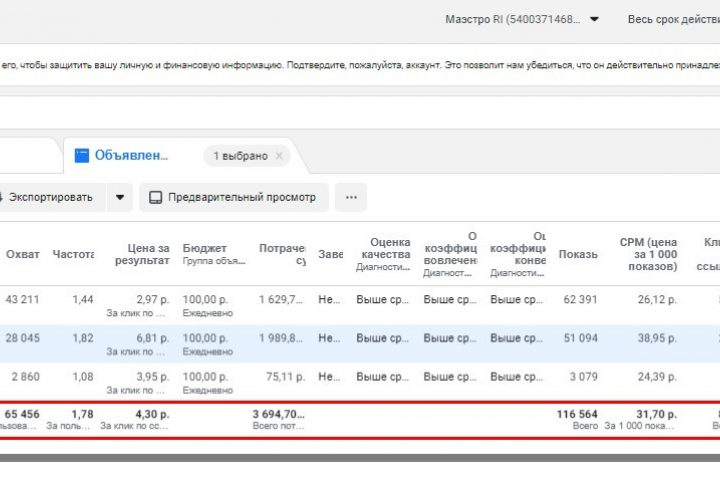Expand the Маэстро RI account dropdown

click(x=594, y=19)
